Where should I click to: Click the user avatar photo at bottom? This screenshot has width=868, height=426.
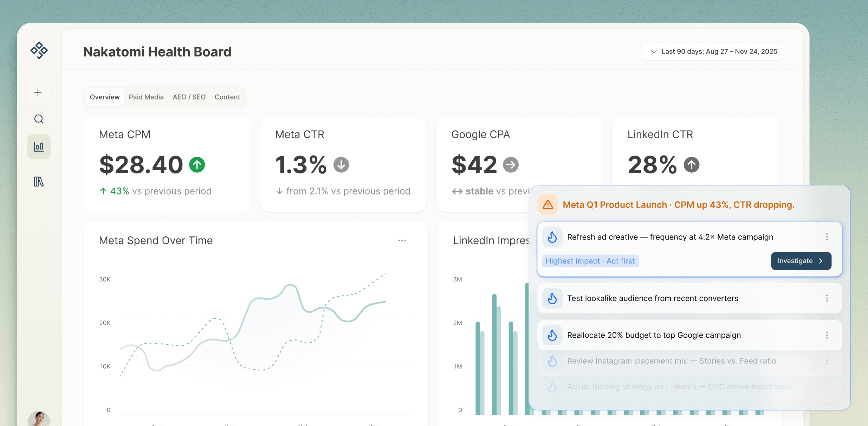pos(39,419)
